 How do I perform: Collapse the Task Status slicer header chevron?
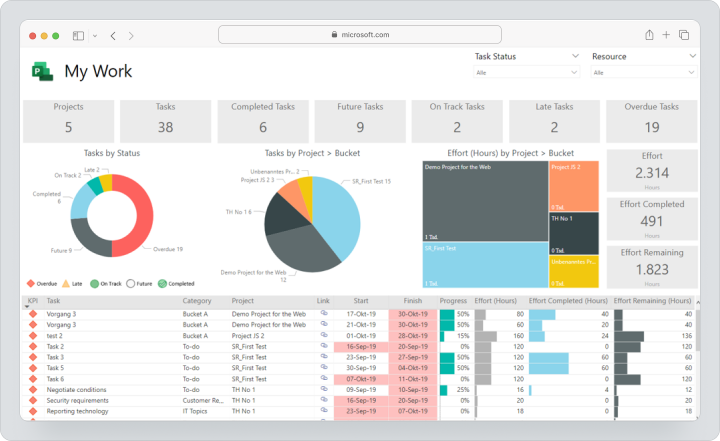[x=575, y=56]
